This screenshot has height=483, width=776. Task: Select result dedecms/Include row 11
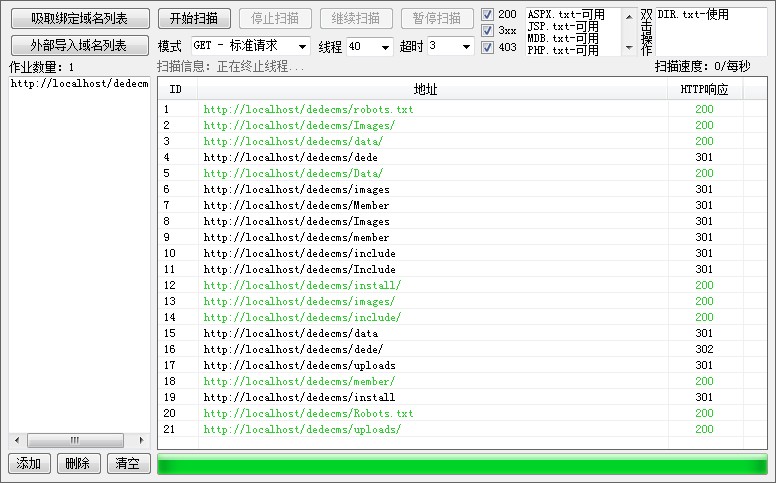point(462,269)
